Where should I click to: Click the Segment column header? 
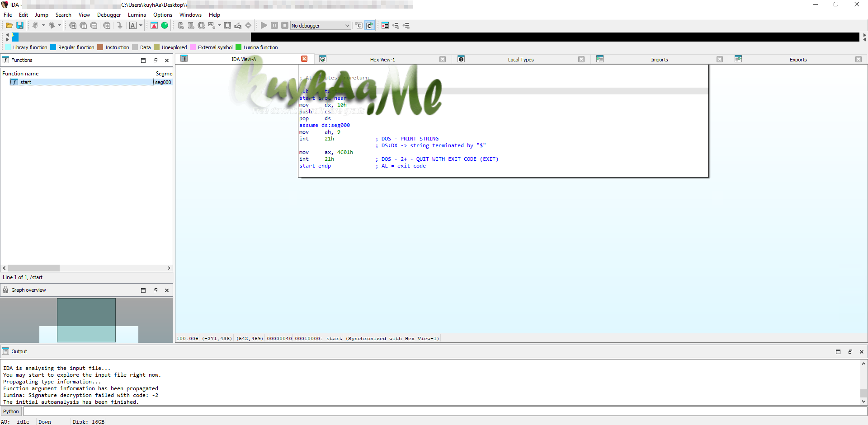click(164, 74)
